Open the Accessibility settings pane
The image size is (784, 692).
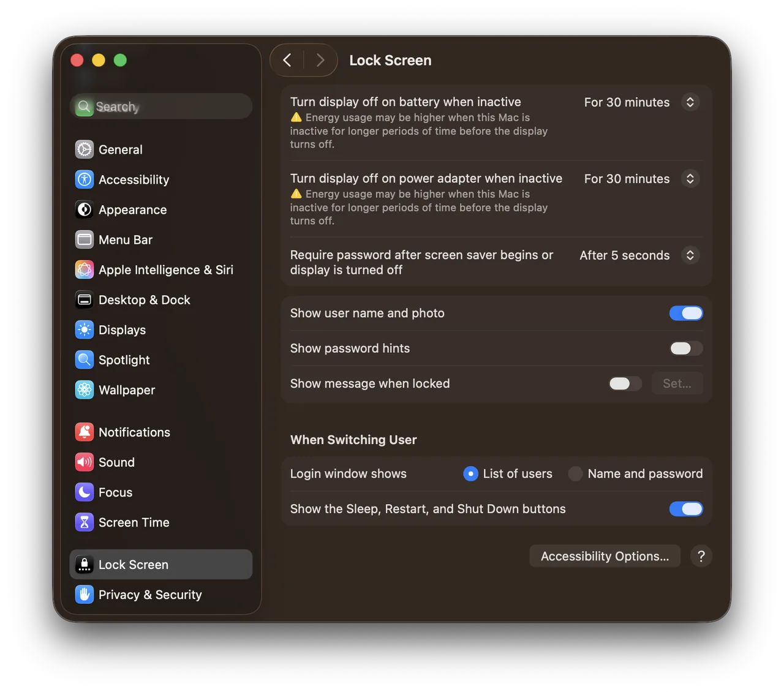coord(161,179)
